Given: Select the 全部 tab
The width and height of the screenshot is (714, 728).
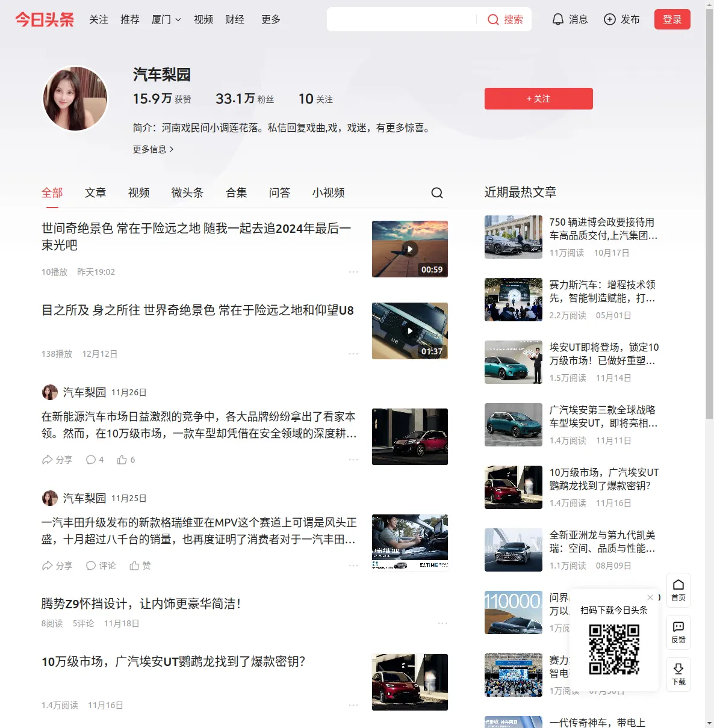Looking at the screenshot, I should [x=52, y=193].
